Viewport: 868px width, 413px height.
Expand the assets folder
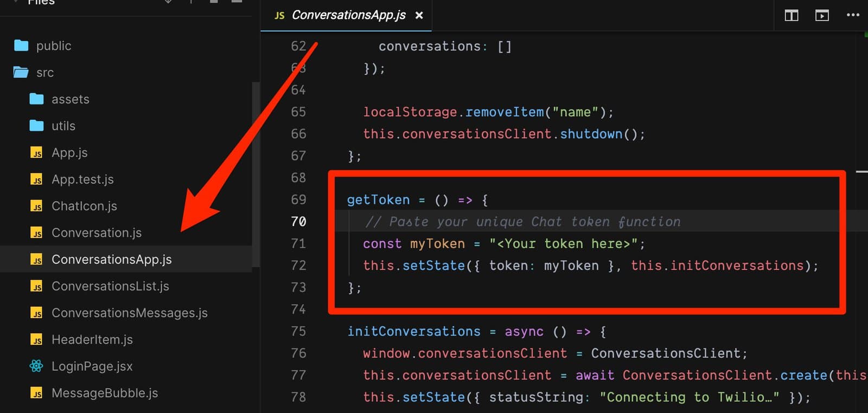(70, 99)
